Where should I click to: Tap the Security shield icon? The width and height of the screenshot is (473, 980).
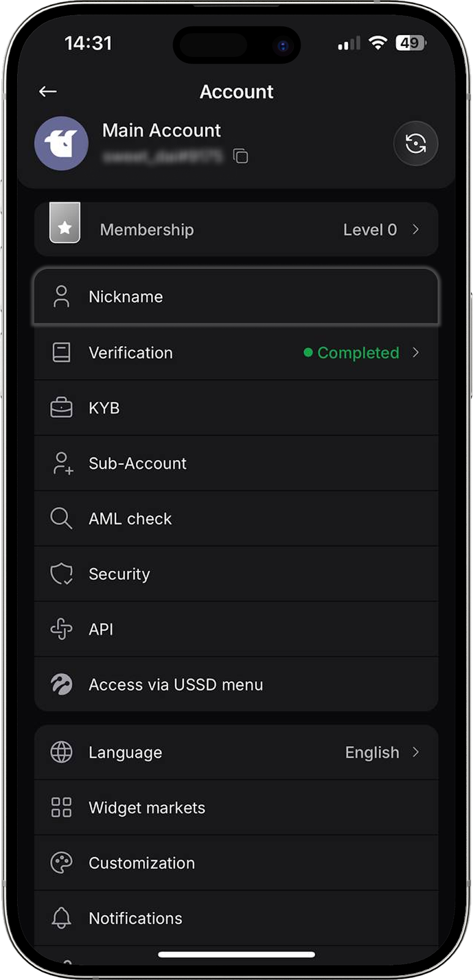click(61, 574)
